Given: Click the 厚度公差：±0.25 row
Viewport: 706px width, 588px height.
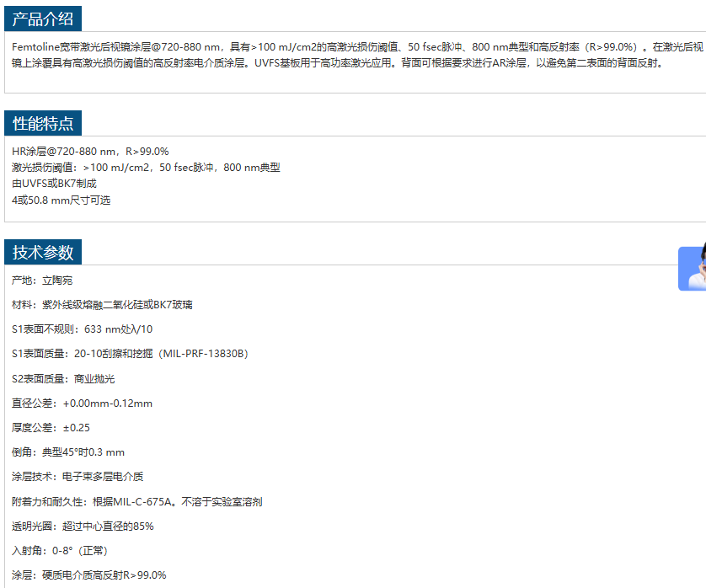Looking at the screenshot, I should [51, 428].
